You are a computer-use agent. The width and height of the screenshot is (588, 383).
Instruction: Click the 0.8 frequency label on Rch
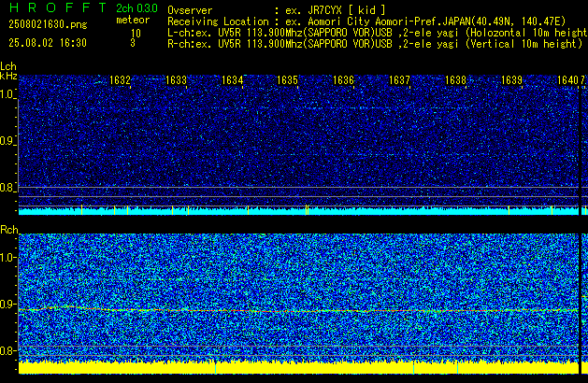point(8,350)
